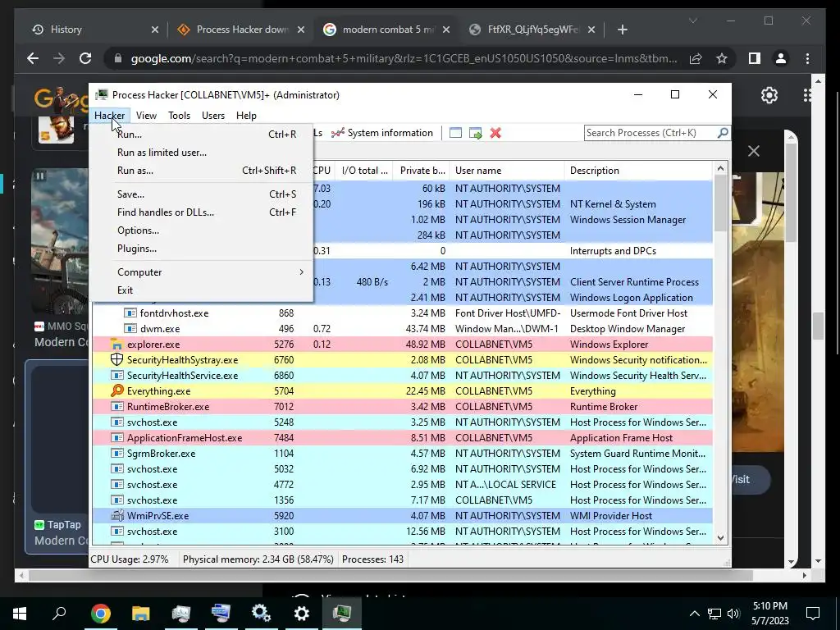Open Chrome from the taskbar
The width and height of the screenshot is (840, 630).
(100, 613)
